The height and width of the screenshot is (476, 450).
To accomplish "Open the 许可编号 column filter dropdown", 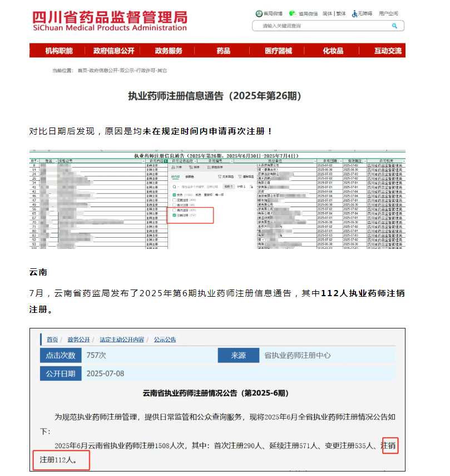I will pos(231,161).
